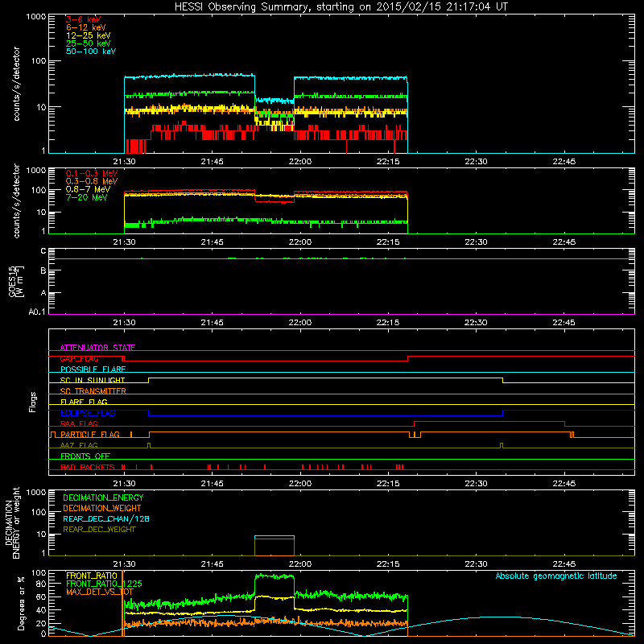The image size is (644, 644).
Task: Click the POSSIBLE_FLARE flag label
Action: pos(93,369)
